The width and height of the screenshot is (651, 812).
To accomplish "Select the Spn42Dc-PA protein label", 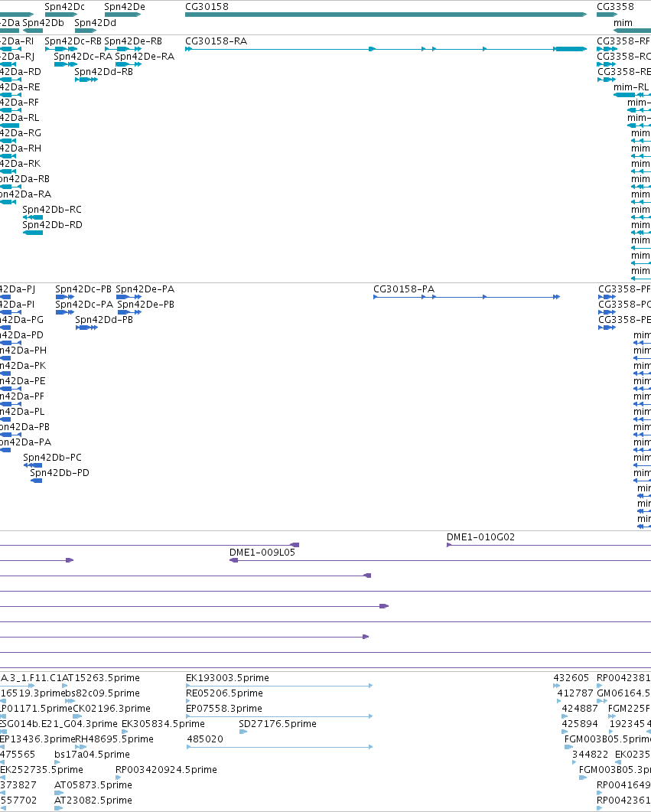I will click(x=84, y=305).
